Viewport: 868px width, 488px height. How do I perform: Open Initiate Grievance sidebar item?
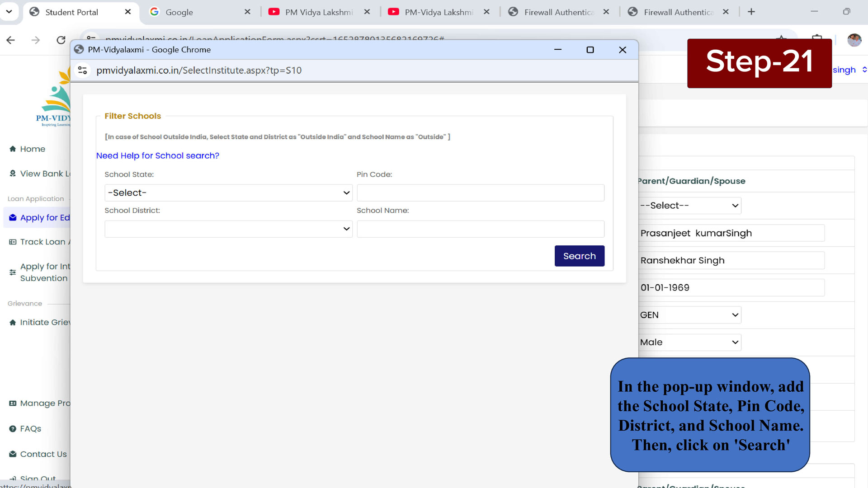(x=45, y=323)
